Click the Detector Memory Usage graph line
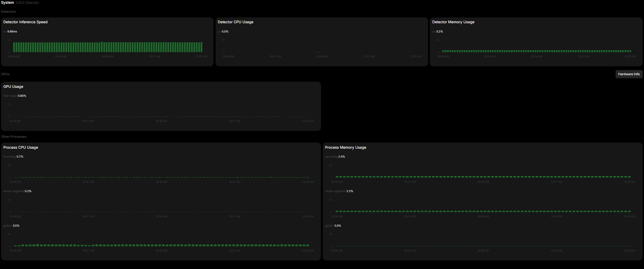This screenshot has height=269, width=644. click(536, 51)
